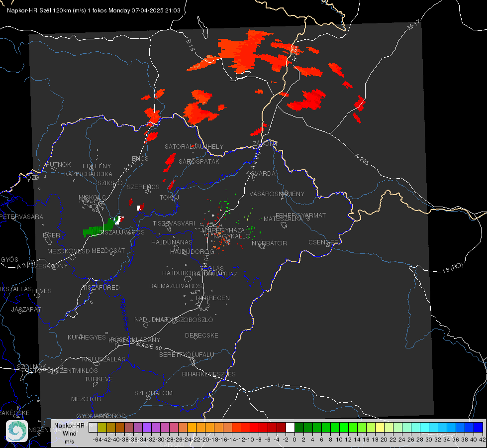487x448 pixels.
Task: Select the SÁTORALJAÚJHELY town label
Action: point(194,146)
